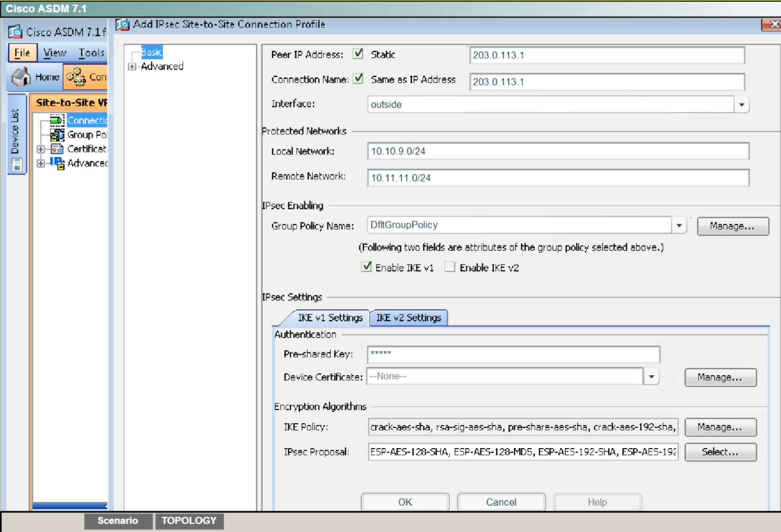The width and height of the screenshot is (781, 532).
Task: Expand the Advanced node in the dialog tree
Action: (x=132, y=67)
